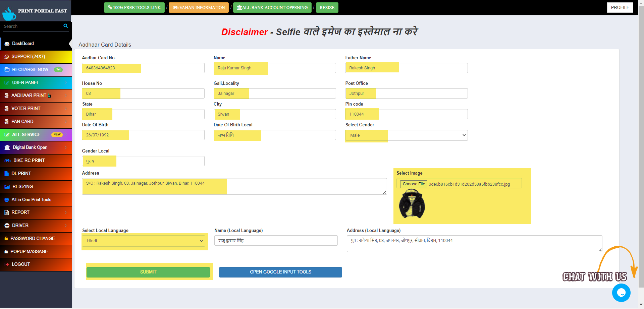Viewport: 644px width, 309px height.
Task: Open the Select Gender dropdown
Action: [406, 135]
